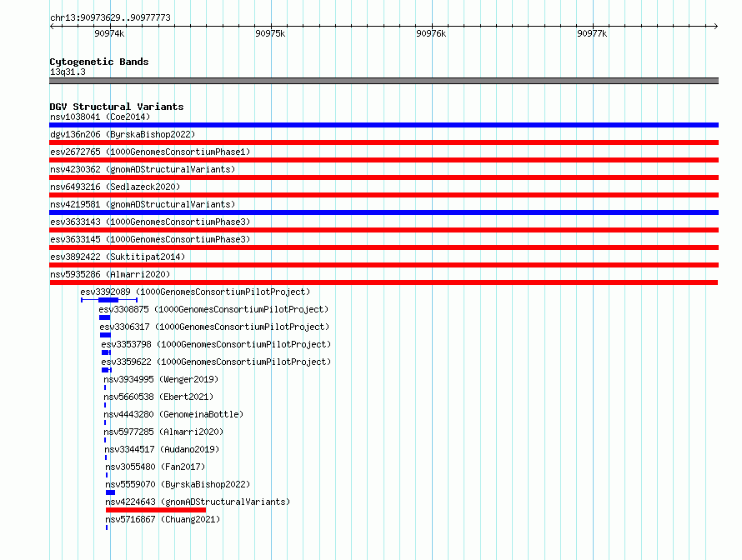Click the red bar under nsv4224643

coord(156,510)
